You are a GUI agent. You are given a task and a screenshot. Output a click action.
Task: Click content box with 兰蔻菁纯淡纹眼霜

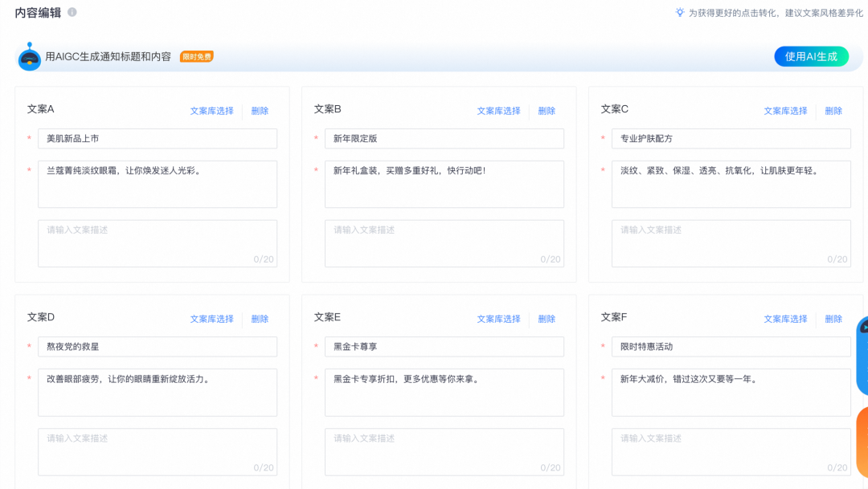click(158, 184)
